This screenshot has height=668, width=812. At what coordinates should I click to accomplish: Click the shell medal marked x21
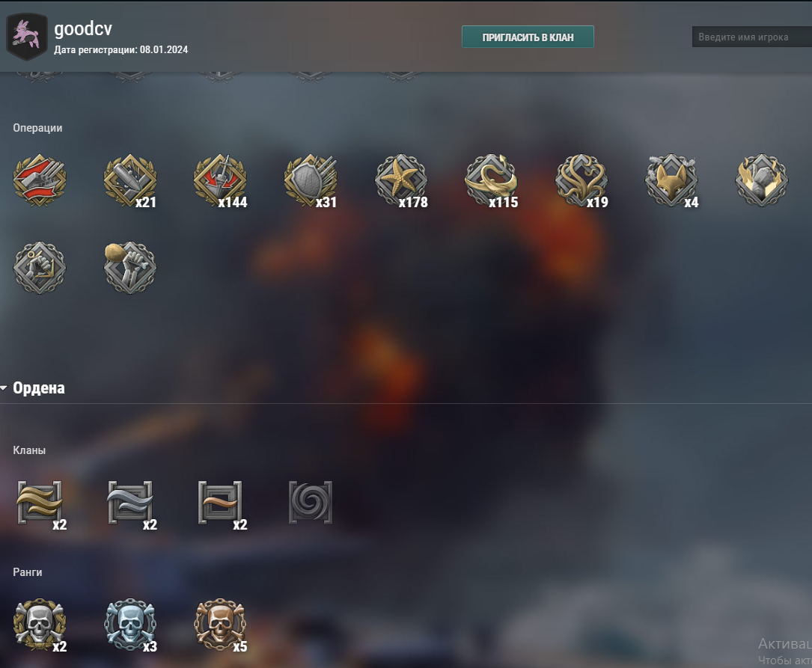tap(130, 180)
